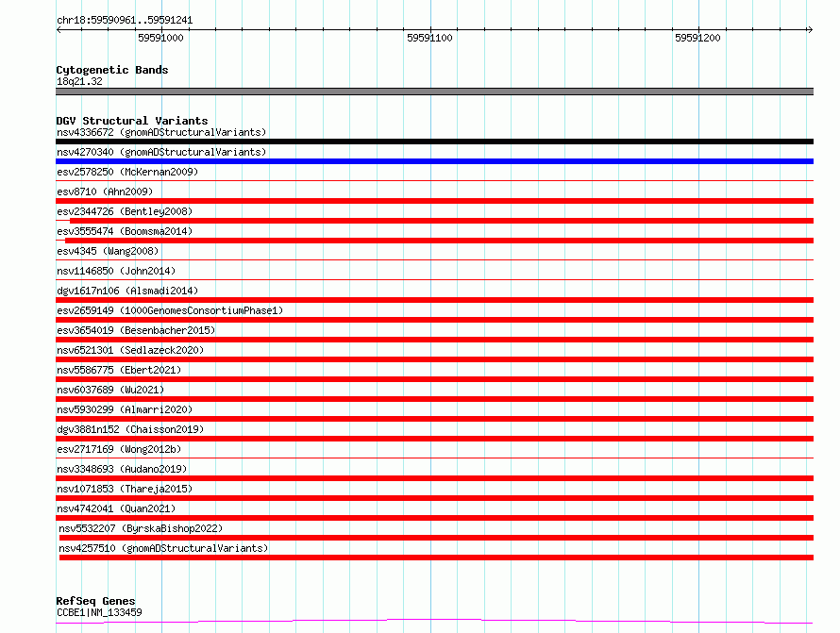Open the esv8710 Ahn2009 variant label
This screenshot has height=633, width=840.
pos(105,192)
